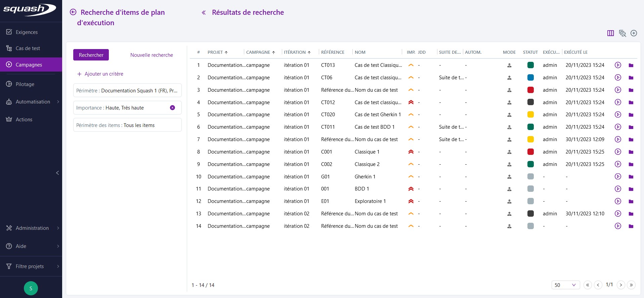Open folder icon for BDD 1 row

631,189
